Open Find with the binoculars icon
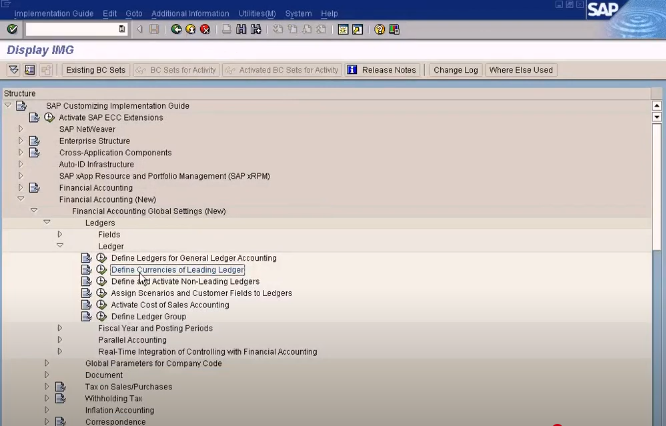This screenshot has width=666, height=426. click(241, 29)
